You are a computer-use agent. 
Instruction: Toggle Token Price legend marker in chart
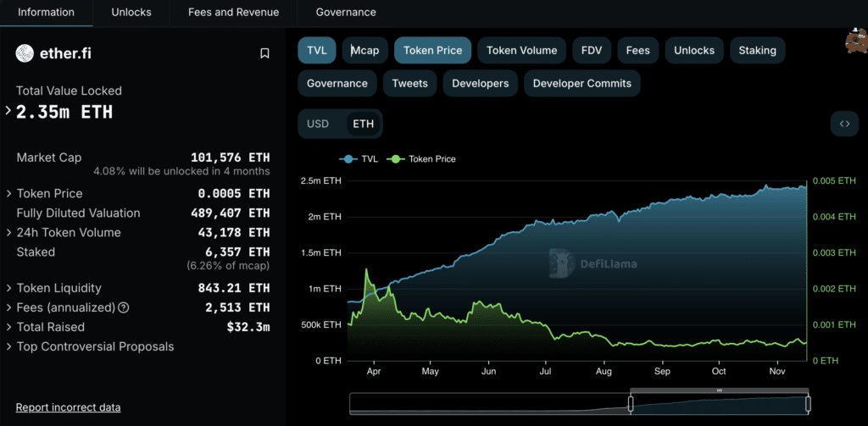[x=395, y=159]
